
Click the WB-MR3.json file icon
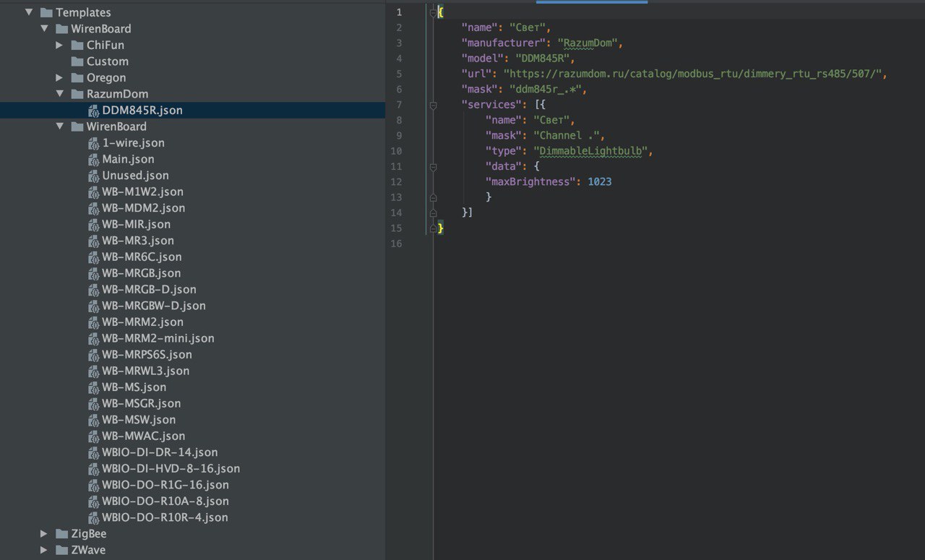(93, 241)
